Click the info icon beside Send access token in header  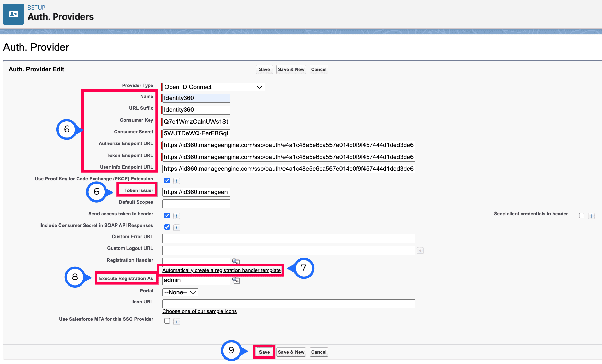click(x=176, y=216)
